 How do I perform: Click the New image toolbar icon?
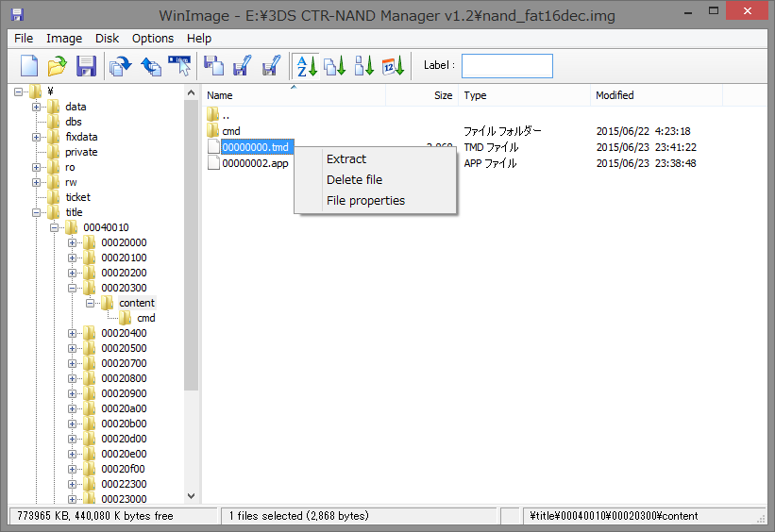(x=29, y=65)
